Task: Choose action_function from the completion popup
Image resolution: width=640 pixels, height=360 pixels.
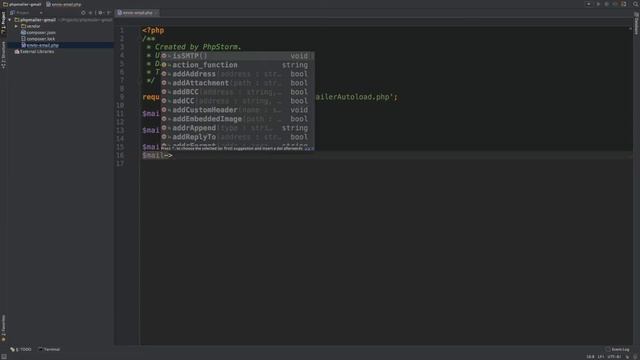Action: point(237,65)
